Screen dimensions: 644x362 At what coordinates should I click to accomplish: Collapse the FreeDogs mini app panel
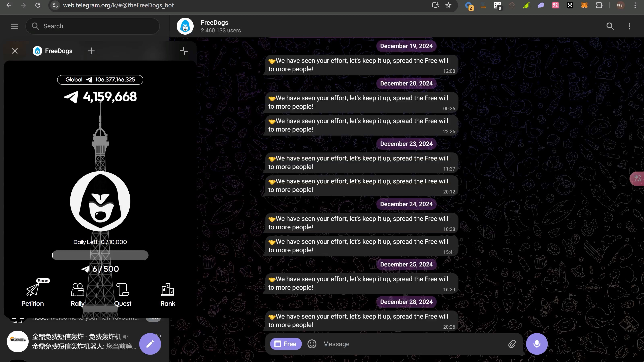pos(184,51)
